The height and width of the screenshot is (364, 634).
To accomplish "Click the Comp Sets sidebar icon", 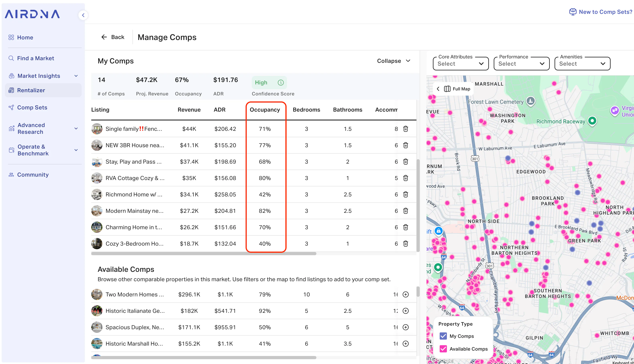I will point(11,108).
